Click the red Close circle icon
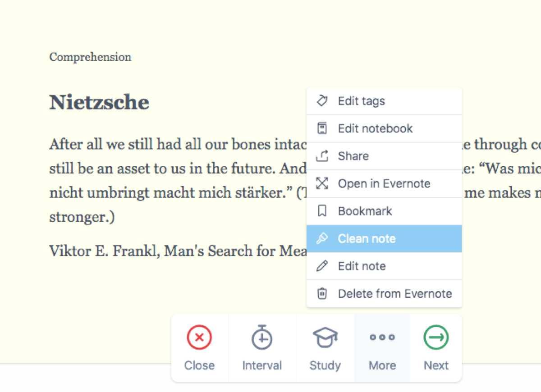The height and width of the screenshot is (392, 541). click(199, 337)
